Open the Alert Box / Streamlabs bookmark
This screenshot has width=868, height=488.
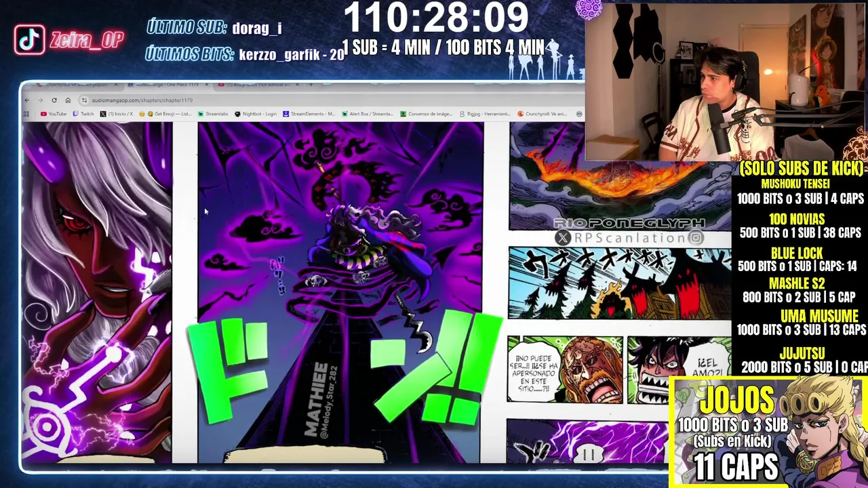368,114
